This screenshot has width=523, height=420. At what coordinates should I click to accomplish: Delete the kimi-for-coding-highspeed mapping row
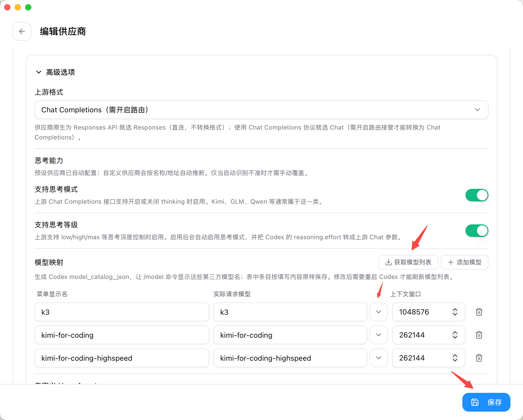pyautogui.click(x=479, y=358)
